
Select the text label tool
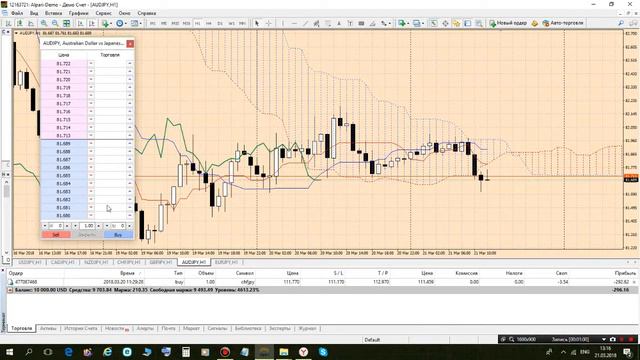click(350, 23)
